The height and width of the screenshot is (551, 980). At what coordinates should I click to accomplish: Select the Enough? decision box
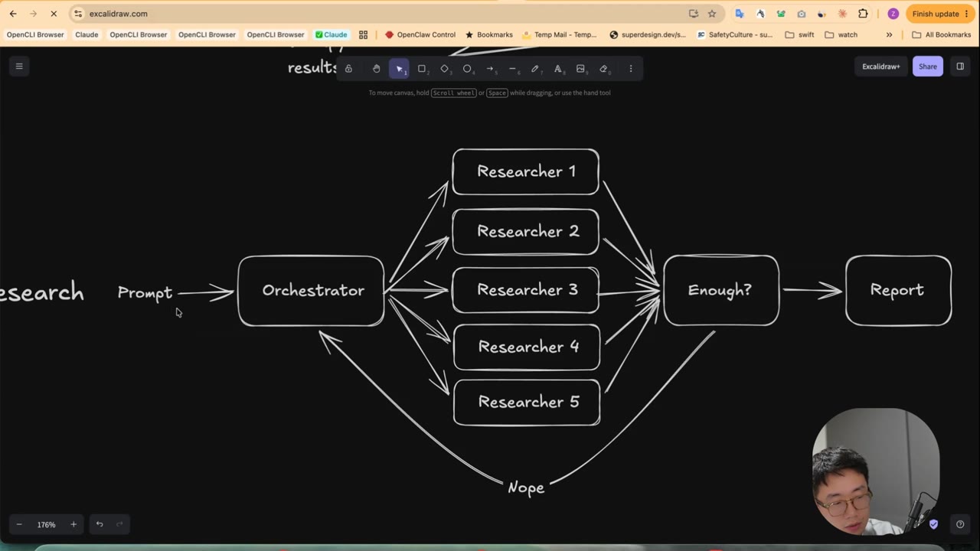point(721,290)
